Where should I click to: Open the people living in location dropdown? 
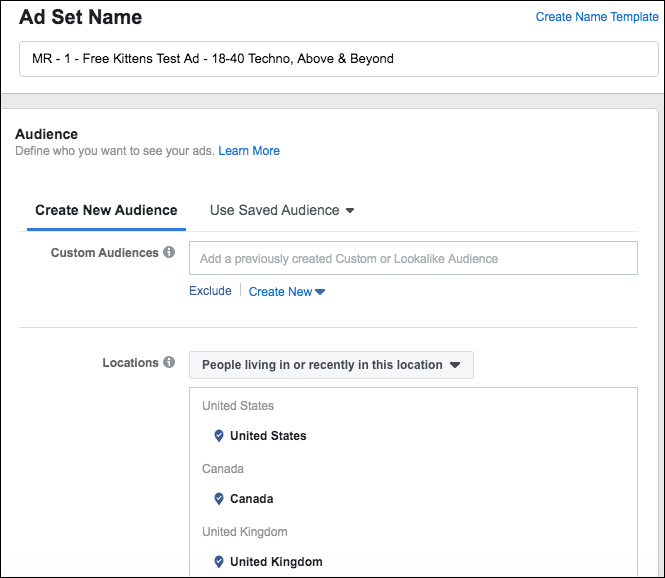click(x=331, y=365)
